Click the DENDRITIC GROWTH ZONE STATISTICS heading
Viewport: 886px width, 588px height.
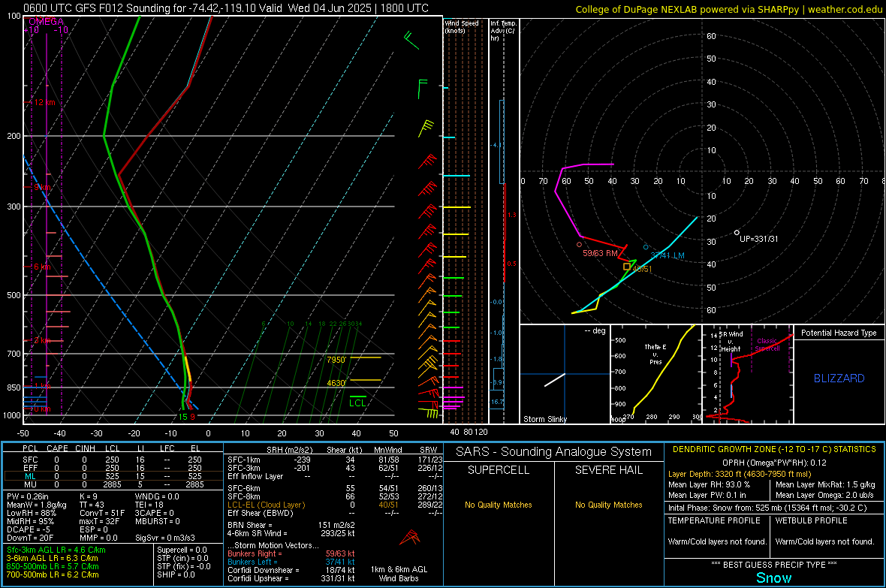coord(774,450)
